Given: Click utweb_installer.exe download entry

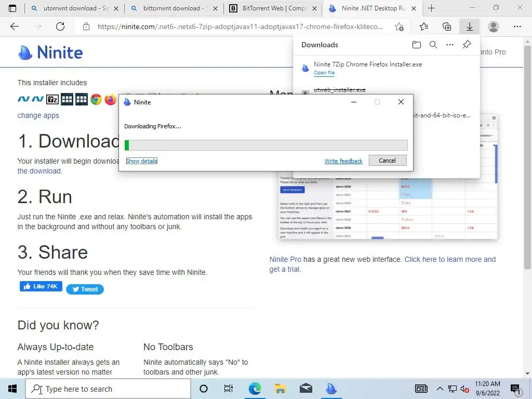Looking at the screenshot, I should point(340,90).
